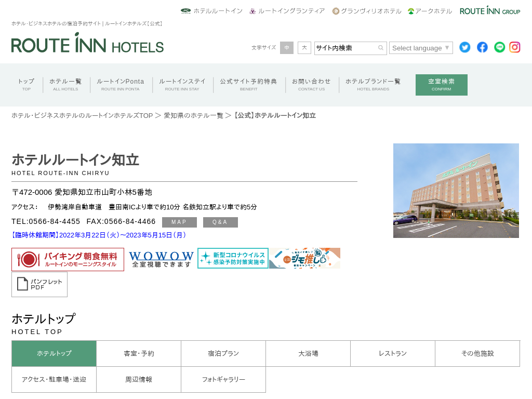
Task: Open the hotel exterior photo
Action: [456, 191]
